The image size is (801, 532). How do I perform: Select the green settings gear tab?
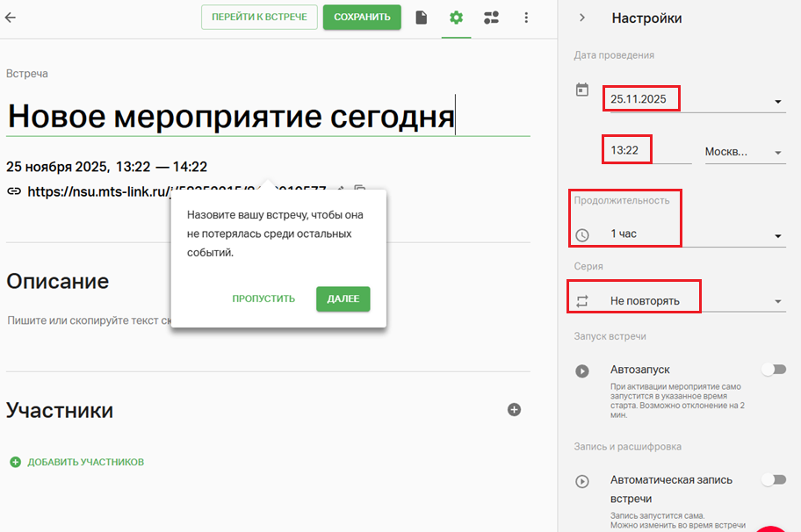(456, 18)
